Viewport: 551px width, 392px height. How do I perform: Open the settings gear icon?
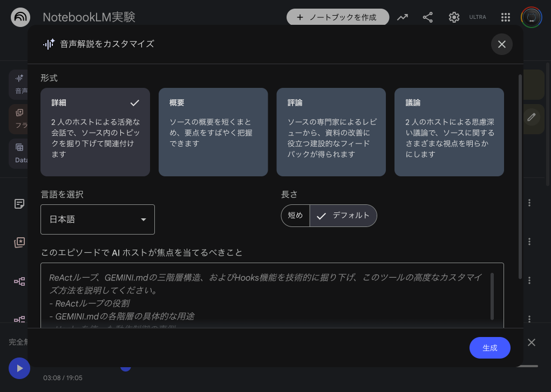pos(454,17)
